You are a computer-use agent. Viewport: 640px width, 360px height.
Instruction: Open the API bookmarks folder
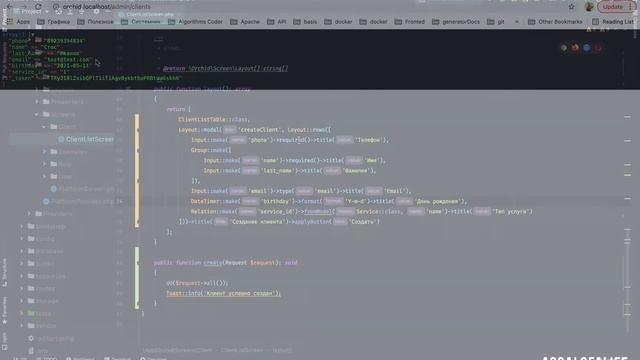point(277,22)
